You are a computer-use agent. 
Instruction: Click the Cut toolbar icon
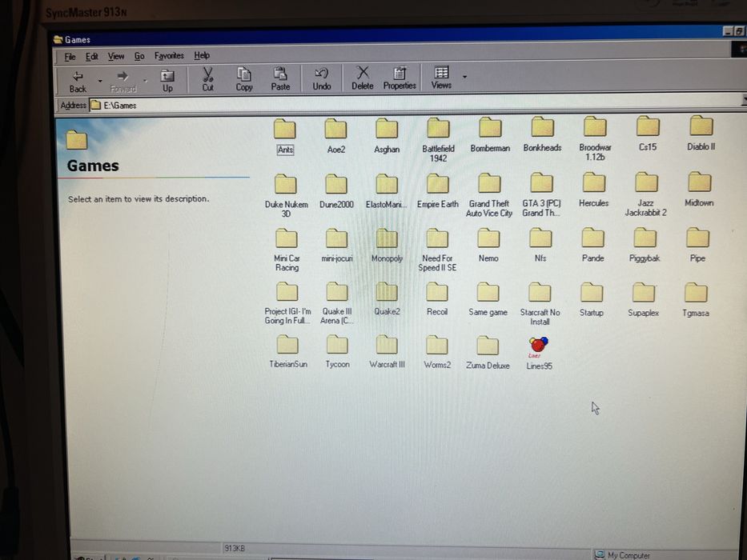pos(207,79)
